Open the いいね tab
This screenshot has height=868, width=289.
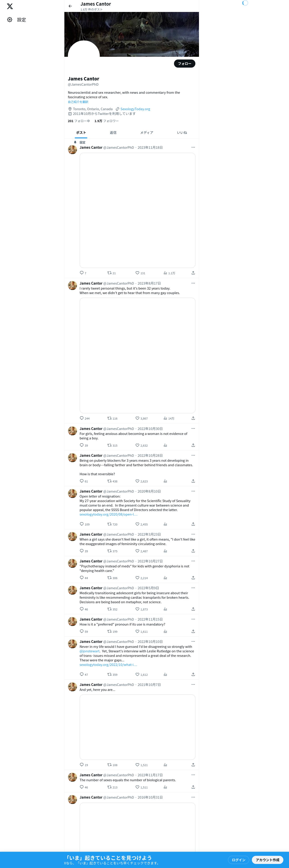(182, 133)
